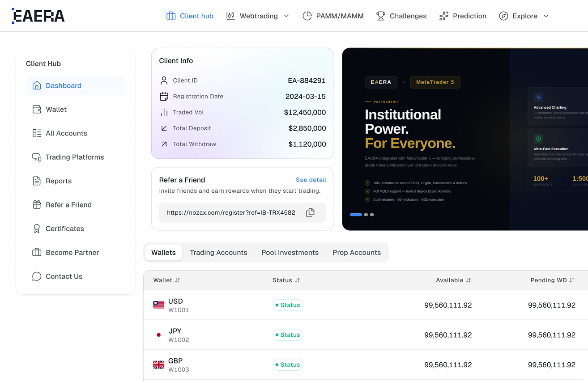Click the EAERA logo

(38, 16)
